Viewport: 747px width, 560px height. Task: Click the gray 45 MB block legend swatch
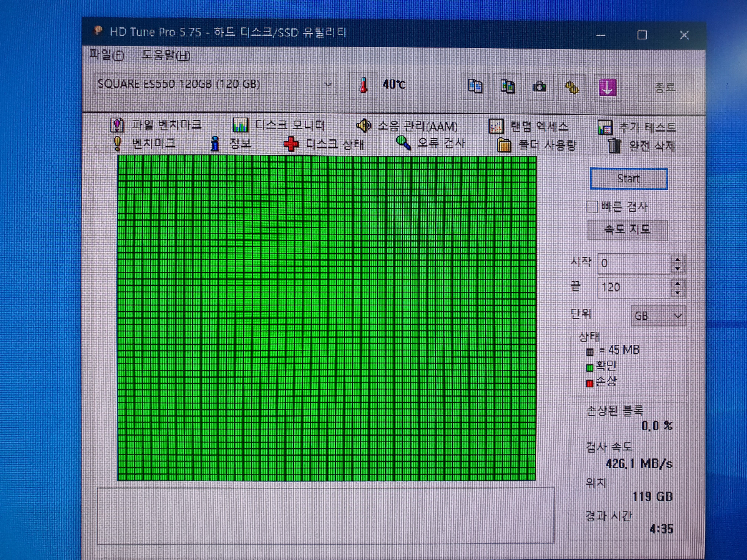tap(590, 352)
